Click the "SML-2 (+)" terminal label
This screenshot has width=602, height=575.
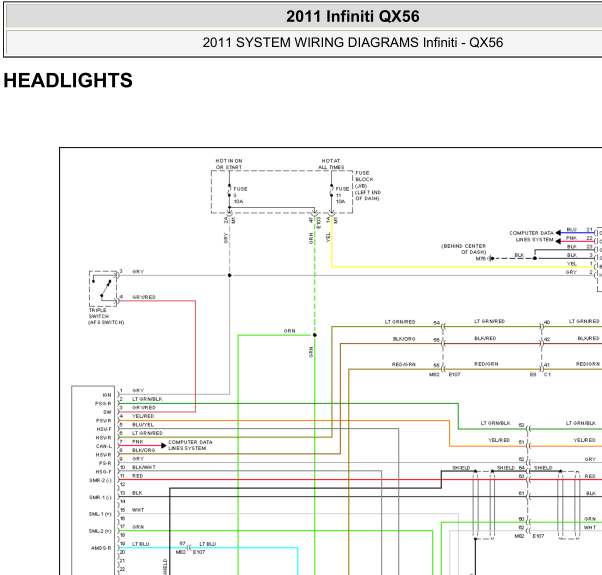(100, 531)
